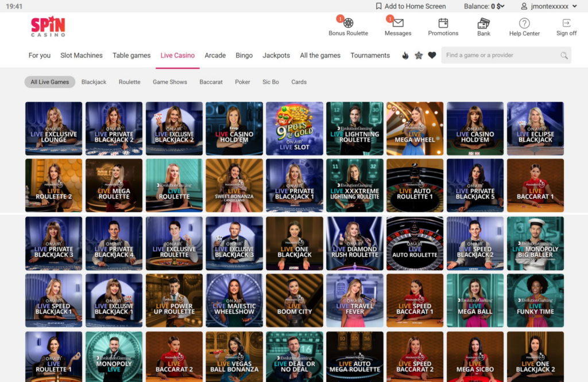
Task: Switch to Bingo tab
Action: pos(243,56)
